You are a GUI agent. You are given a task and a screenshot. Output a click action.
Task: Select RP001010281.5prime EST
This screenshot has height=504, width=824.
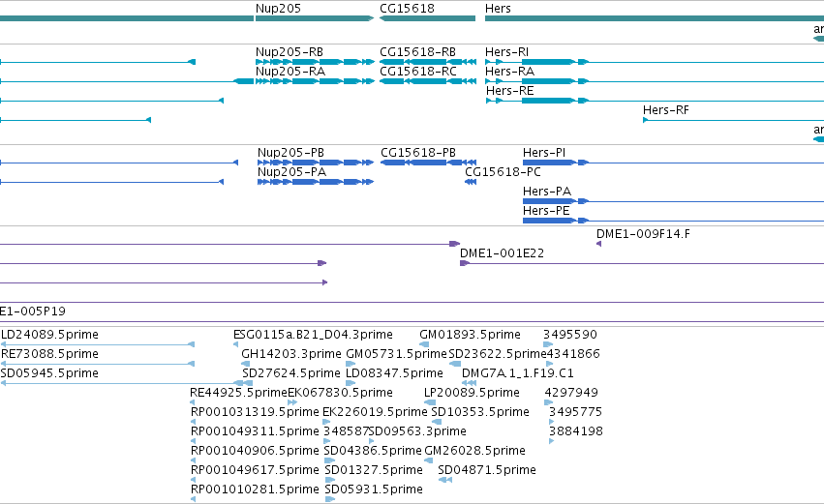pyautogui.click(x=255, y=490)
